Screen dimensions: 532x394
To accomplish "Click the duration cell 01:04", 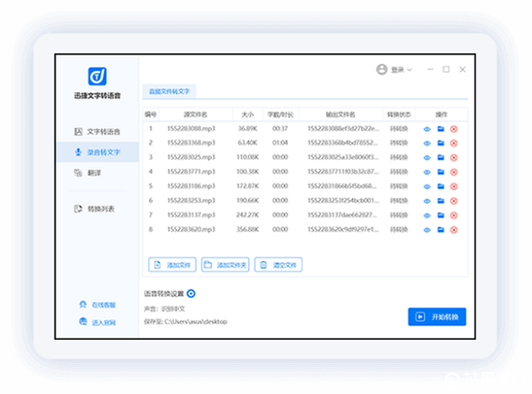I will coord(280,143).
